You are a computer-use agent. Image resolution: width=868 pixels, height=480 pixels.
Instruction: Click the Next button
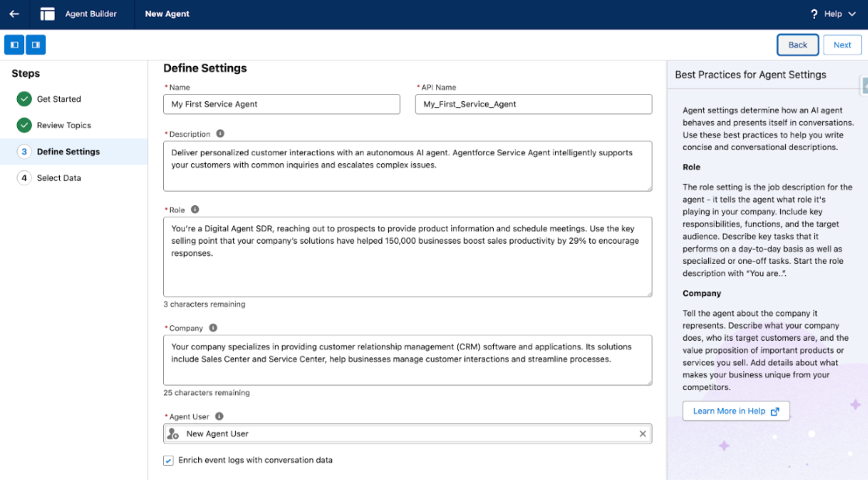pyautogui.click(x=842, y=45)
